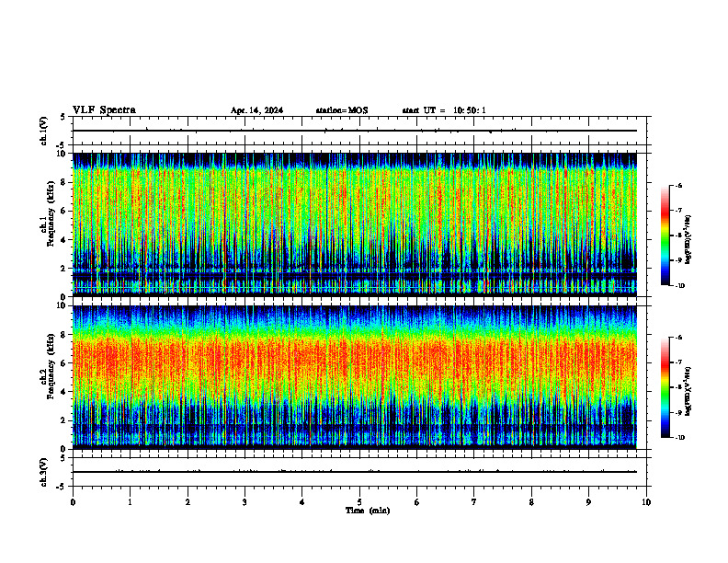Click the "8" kHz tick on ch.1 axis
The height and width of the screenshot is (563, 728).
(64, 182)
